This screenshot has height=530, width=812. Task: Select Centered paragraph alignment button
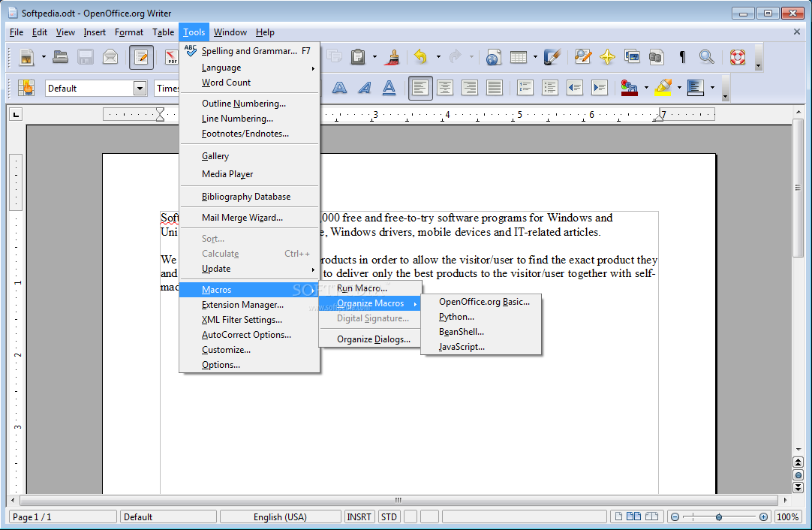(445, 88)
